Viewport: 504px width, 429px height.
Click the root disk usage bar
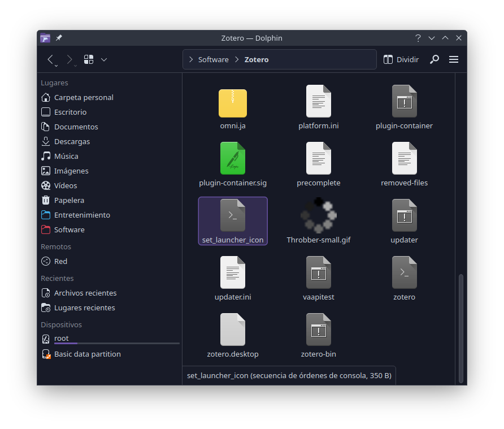tap(117, 344)
